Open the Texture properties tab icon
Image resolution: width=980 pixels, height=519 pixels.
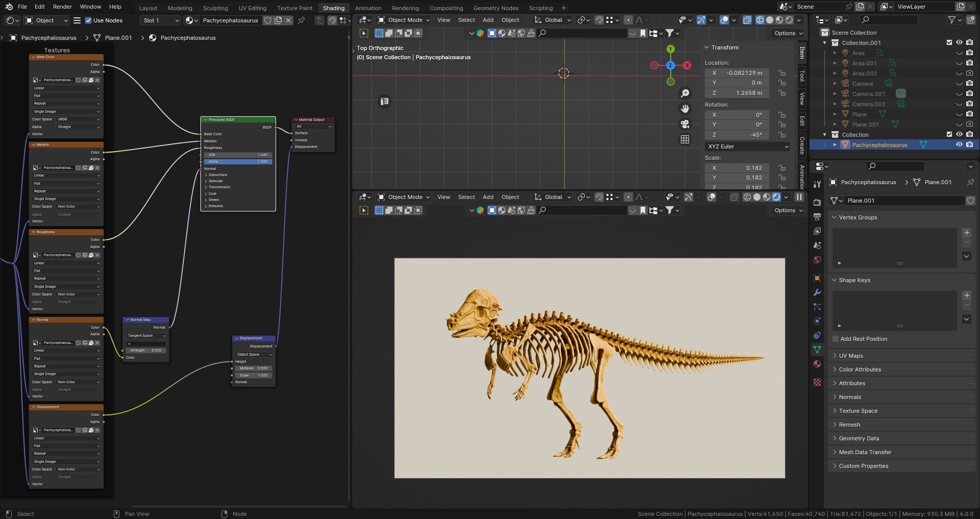817,382
